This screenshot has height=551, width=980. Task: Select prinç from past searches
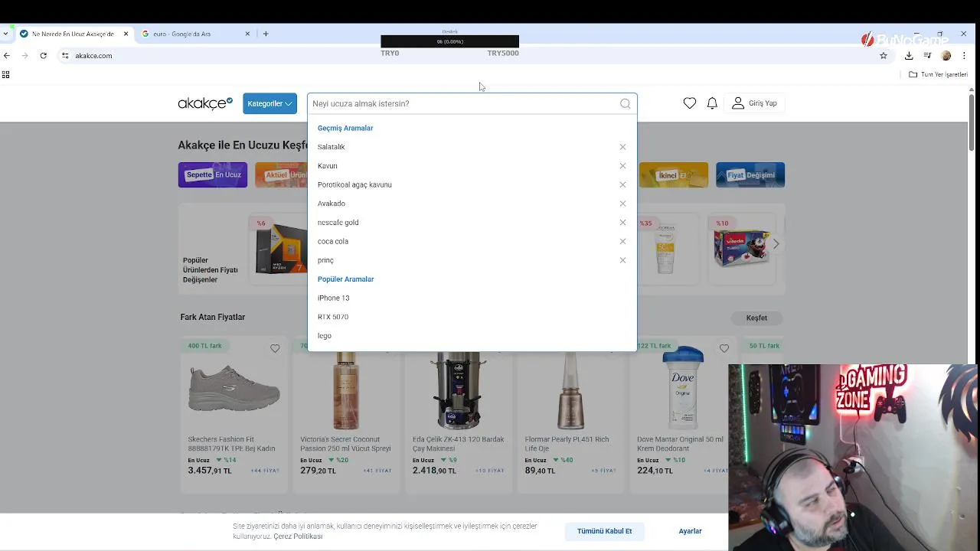pos(325,260)
